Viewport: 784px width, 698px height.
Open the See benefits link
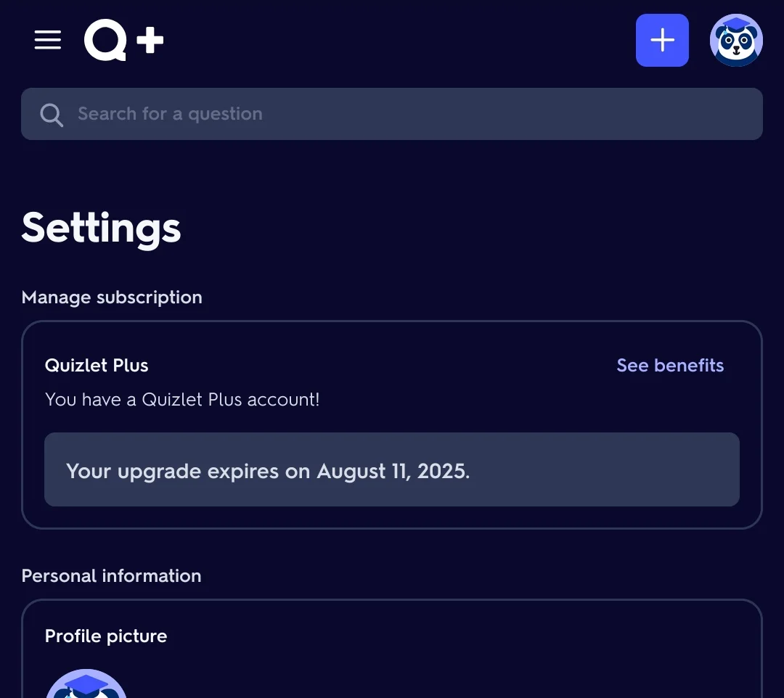(670, 365)
